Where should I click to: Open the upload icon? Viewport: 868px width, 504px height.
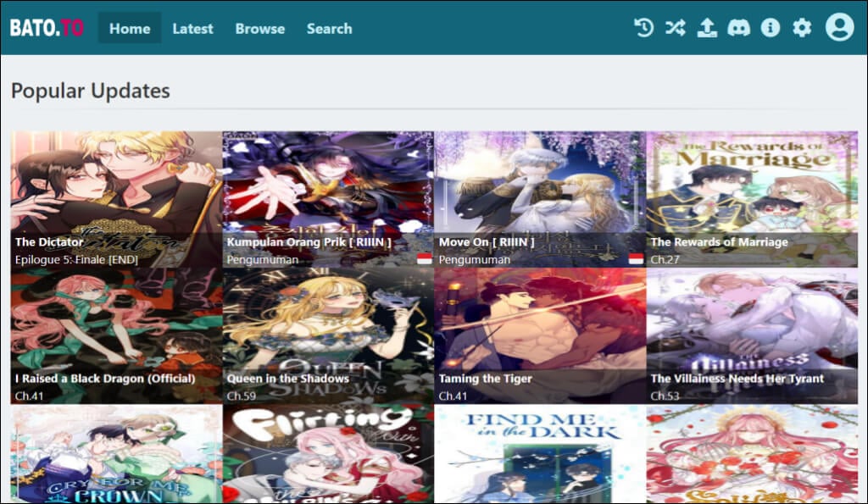coord(707,28)
